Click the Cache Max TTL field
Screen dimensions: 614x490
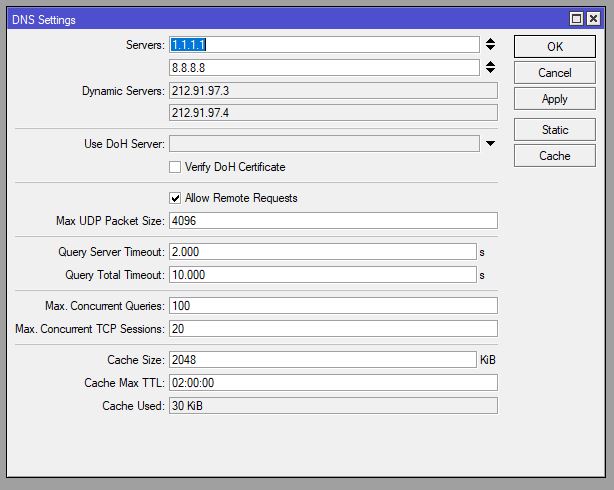(333, 383)
